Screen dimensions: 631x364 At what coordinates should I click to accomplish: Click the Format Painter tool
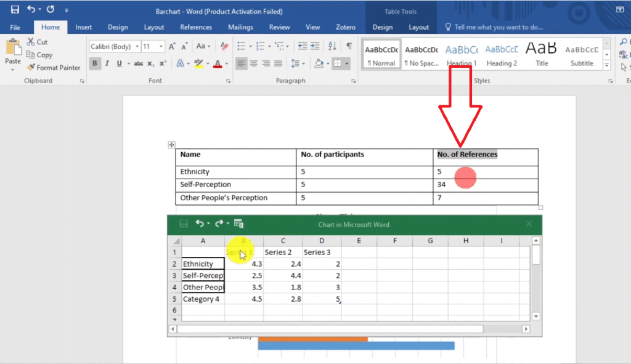click(54, 68)
